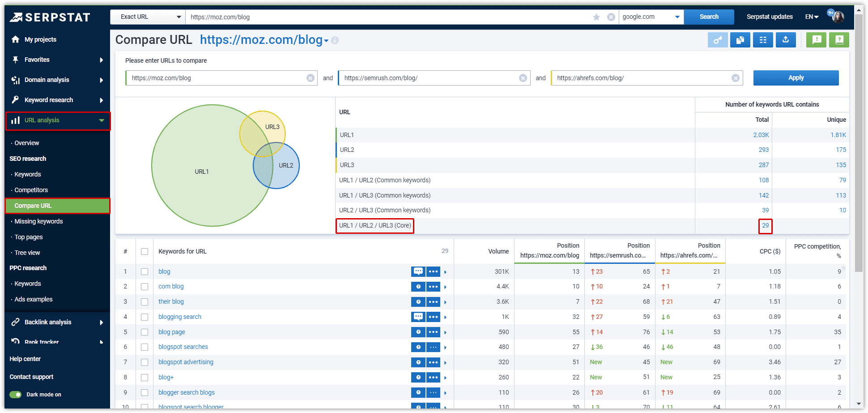Open the Missing keywords sidebar item

[38, 221]
